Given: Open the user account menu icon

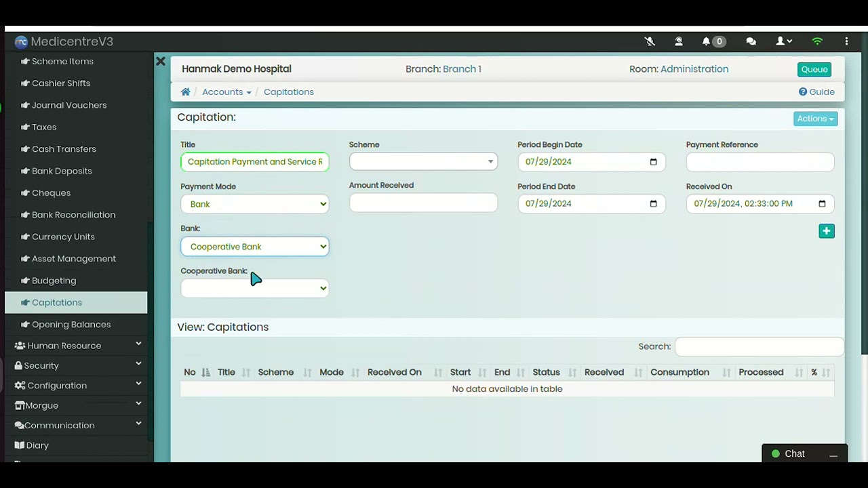Looking at the screenshot, I should 784,41.
